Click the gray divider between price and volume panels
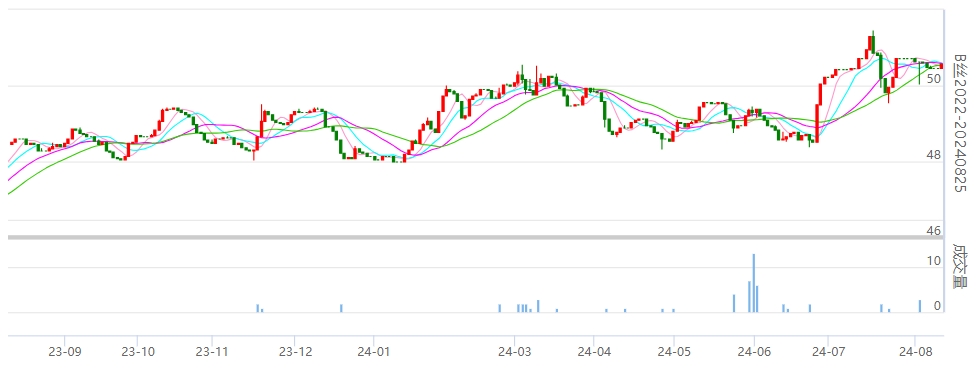Image resolution: width=977 pixels, height=368 pixels. click(x=476, y=237)
